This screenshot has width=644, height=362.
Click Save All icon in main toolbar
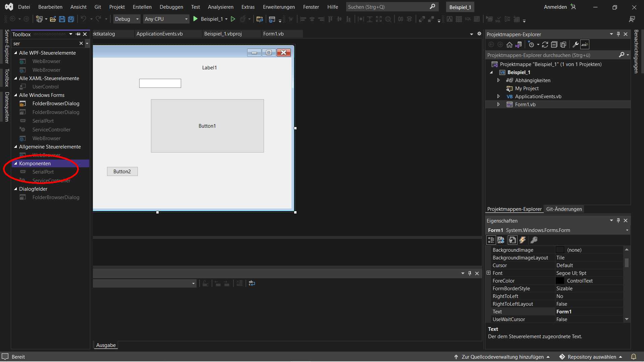click(71, 19)
